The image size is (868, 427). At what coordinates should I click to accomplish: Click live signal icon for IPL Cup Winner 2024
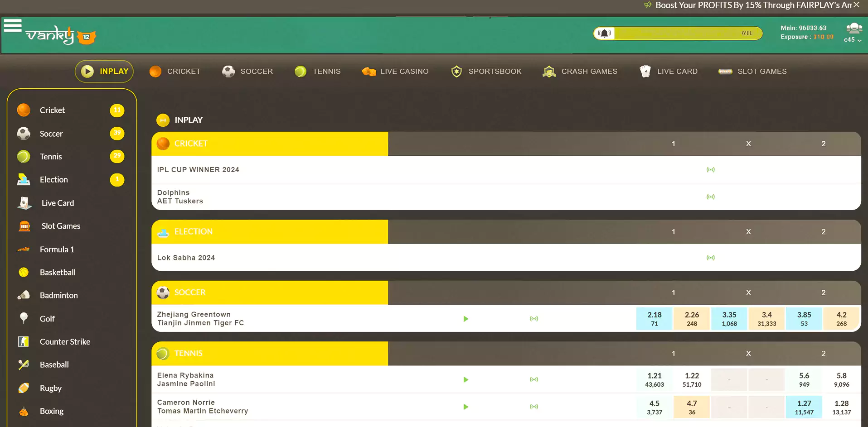coord(710,170)
